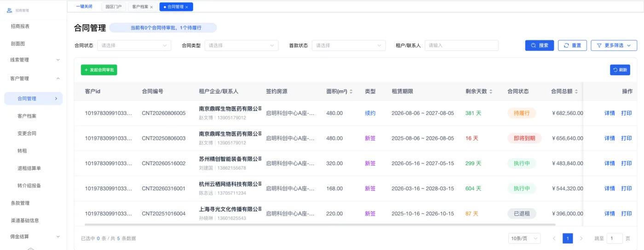The image size is (644, 250).
Task: Click the 即将到期 status tag
Action: [x=524, y=138]
